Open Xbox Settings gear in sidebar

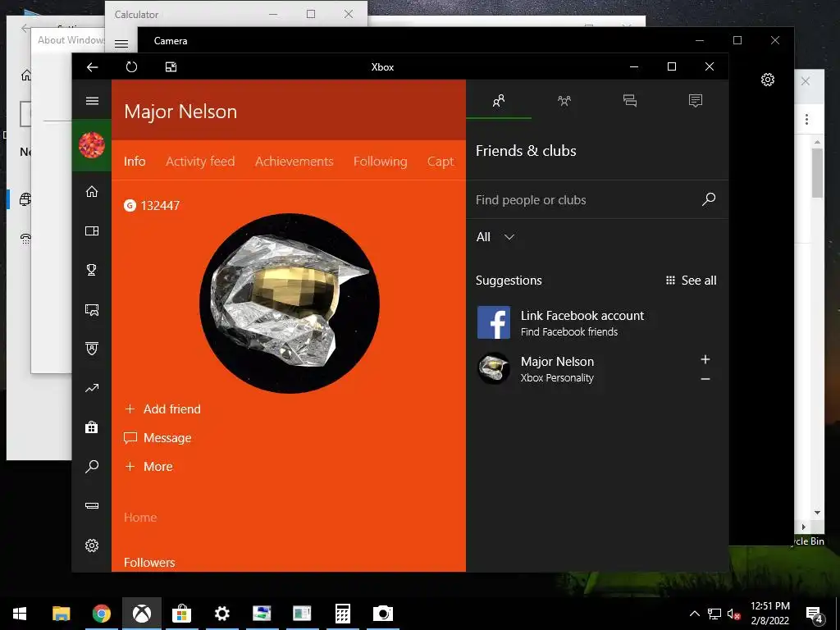point(92,546)
